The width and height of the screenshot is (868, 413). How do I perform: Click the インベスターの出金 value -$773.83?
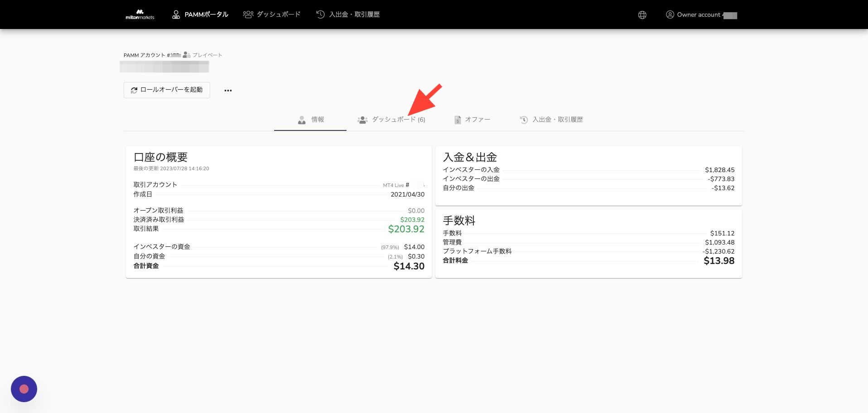click(x=721, y=179)
